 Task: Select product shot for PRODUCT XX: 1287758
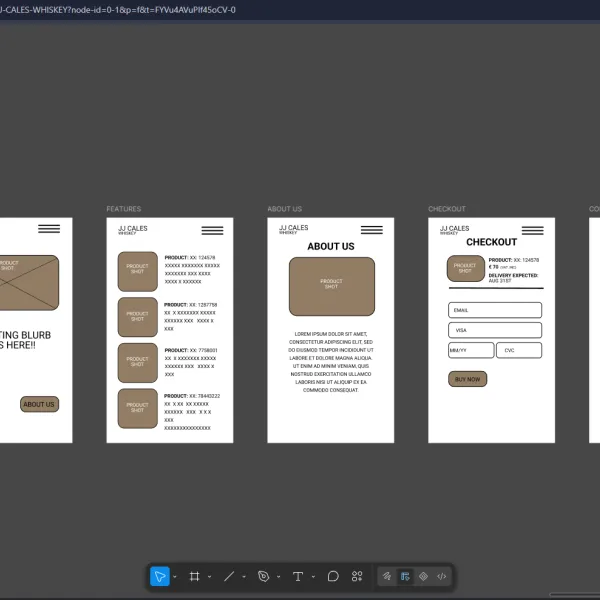pyautogui.click(x=138, y=317)
